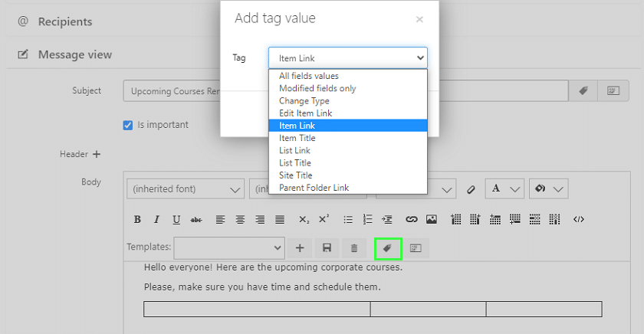Insert a numbered list
The width and height of the screenshot is (644, 334).
tap(367, 220)
